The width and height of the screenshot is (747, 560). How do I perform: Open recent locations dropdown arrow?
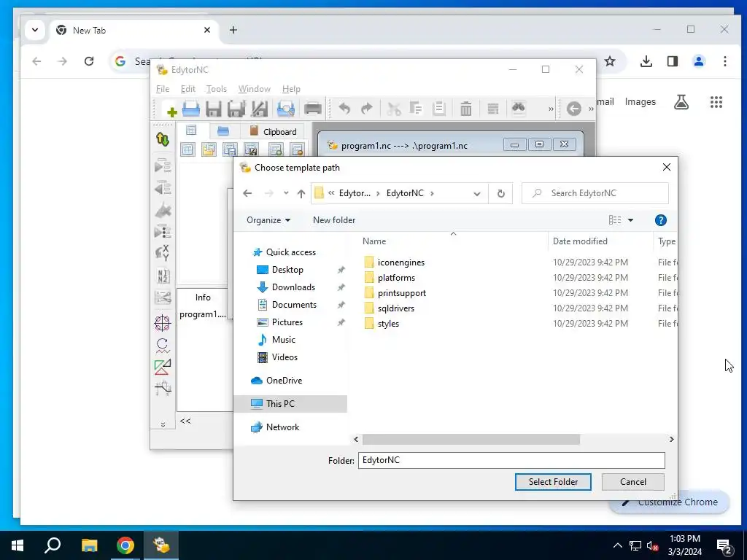286,193
